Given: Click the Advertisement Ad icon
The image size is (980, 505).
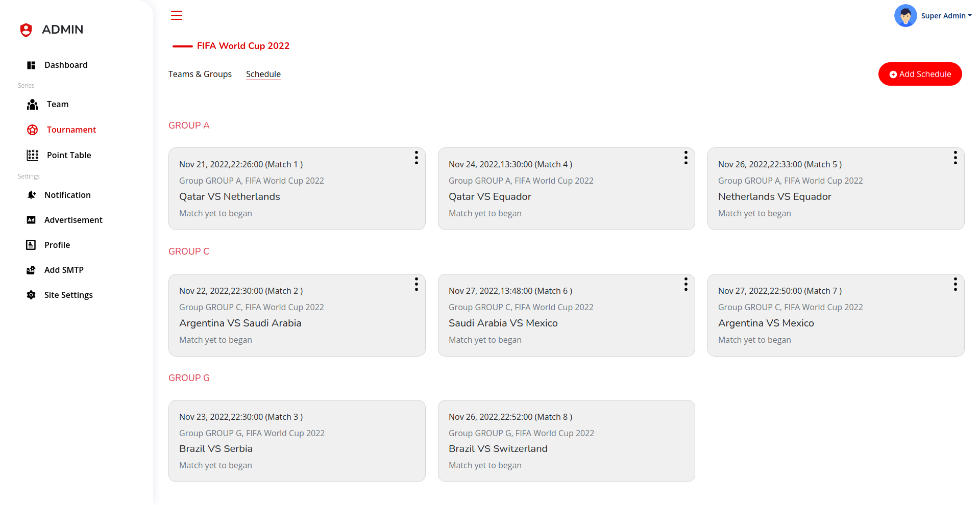Looking at the screenshot, I should coord(31,220).
